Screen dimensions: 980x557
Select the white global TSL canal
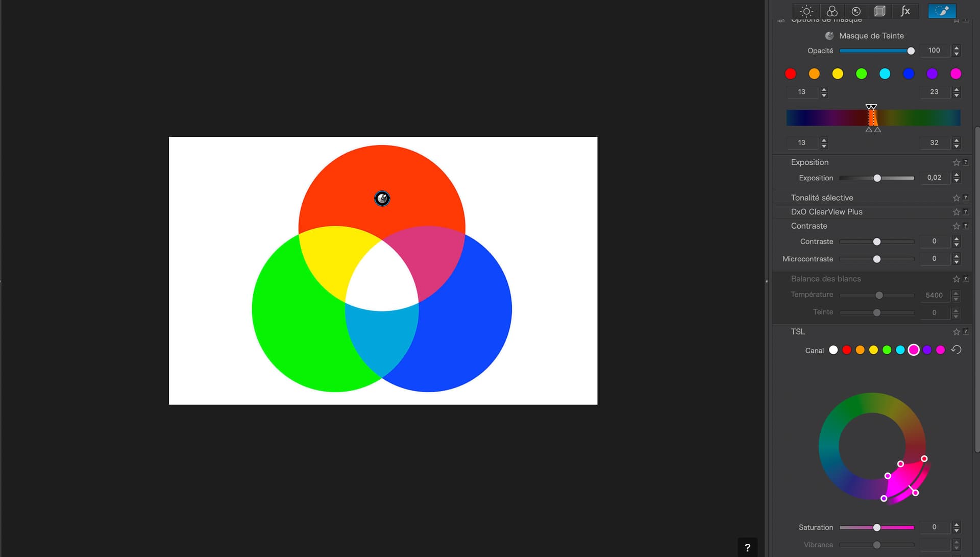834,350
